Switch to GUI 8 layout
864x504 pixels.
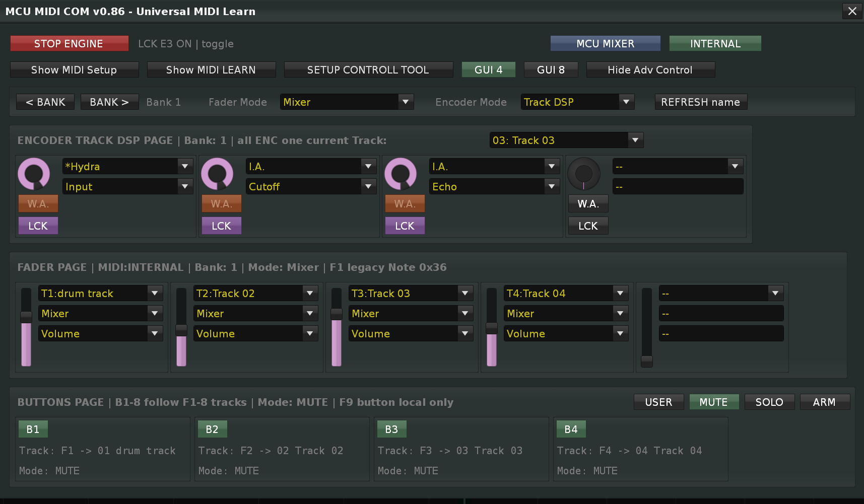[551, 70]
